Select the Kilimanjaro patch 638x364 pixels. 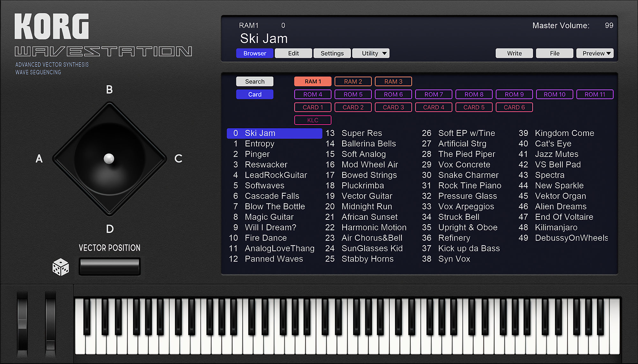pos(556,227)
